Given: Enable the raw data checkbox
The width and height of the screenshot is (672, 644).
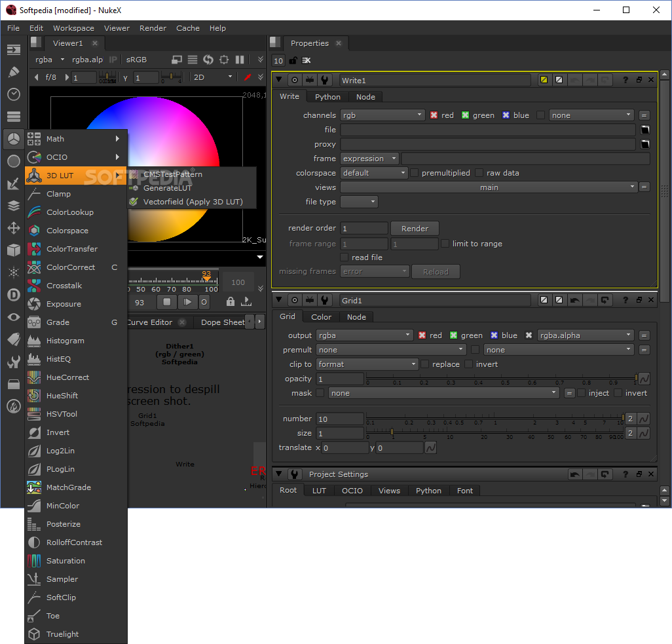Looking at the screenshot, I should 479,173.
